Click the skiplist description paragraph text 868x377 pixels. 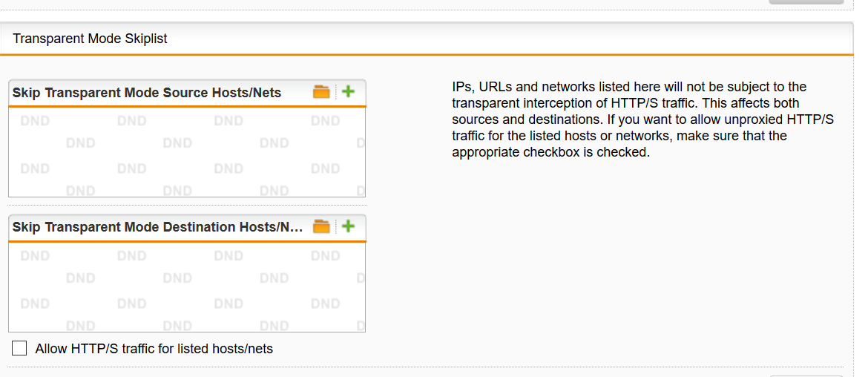click(x=642, y=119)
